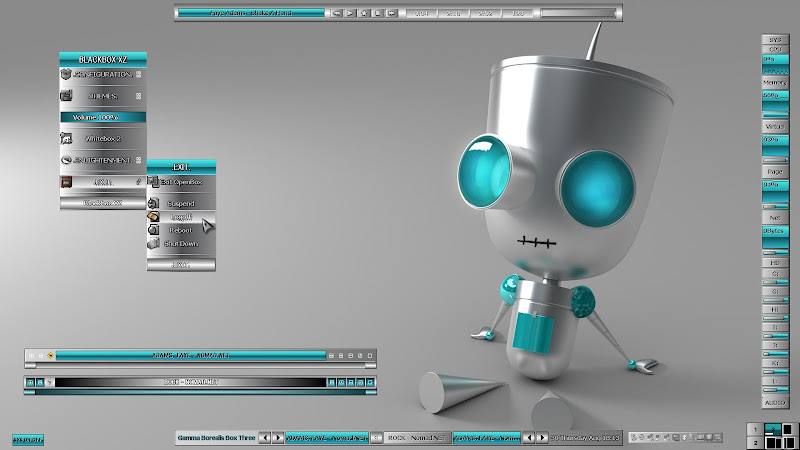Expand the Exit submenu arrow
Screen dimensions: 800x450
pyautogui.click(x=138, y=182)
